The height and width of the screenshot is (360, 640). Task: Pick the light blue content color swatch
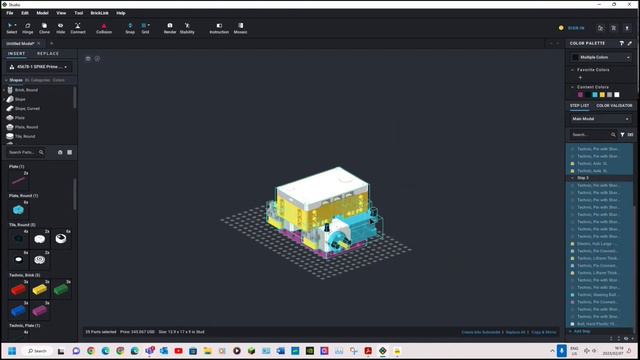[x=595, y=95]
